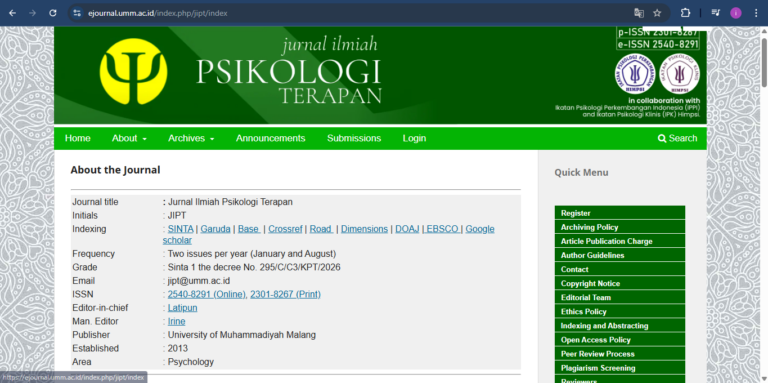Viewport: 768px width, 383px height.
Task: Expand the About dropdown menu
Action: tap(129, 138)
